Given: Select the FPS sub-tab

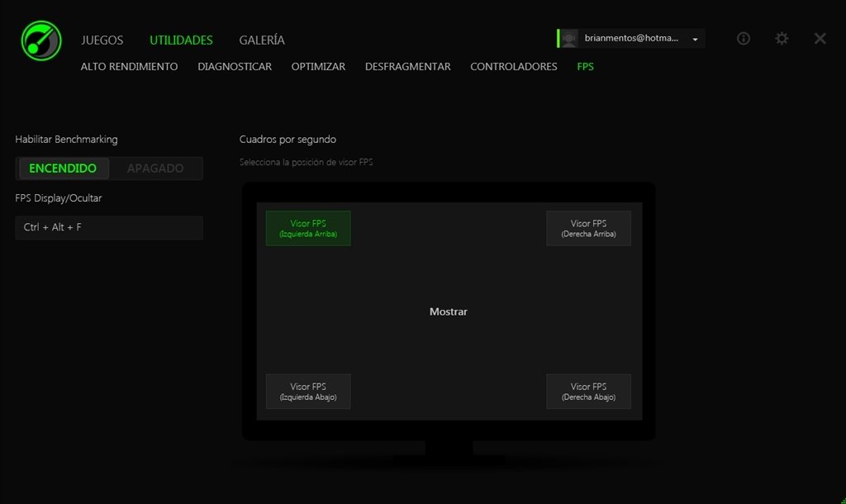Looking at the screenshot, I should click(586, 66).
